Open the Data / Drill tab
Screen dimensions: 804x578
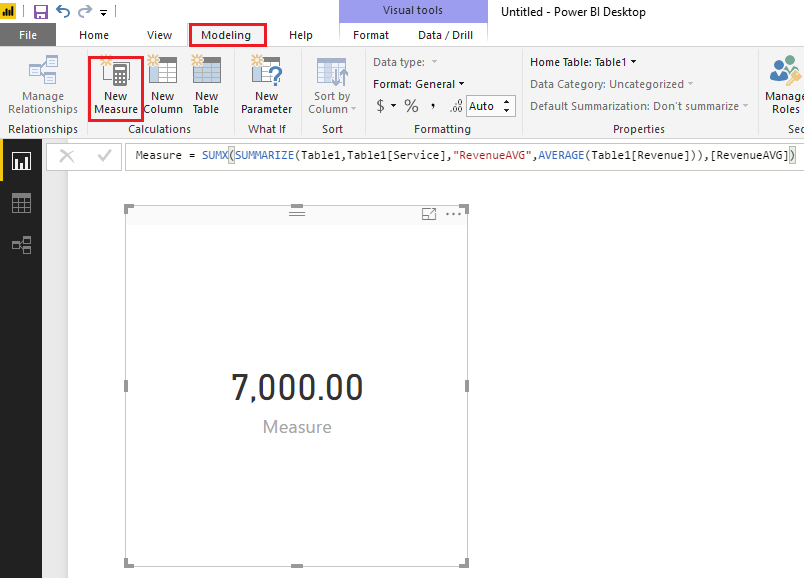tap(446, 35)
